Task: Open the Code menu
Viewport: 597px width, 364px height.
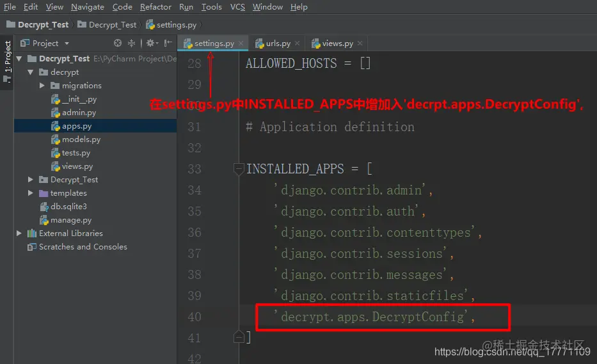Action: [x=122, y=7]
